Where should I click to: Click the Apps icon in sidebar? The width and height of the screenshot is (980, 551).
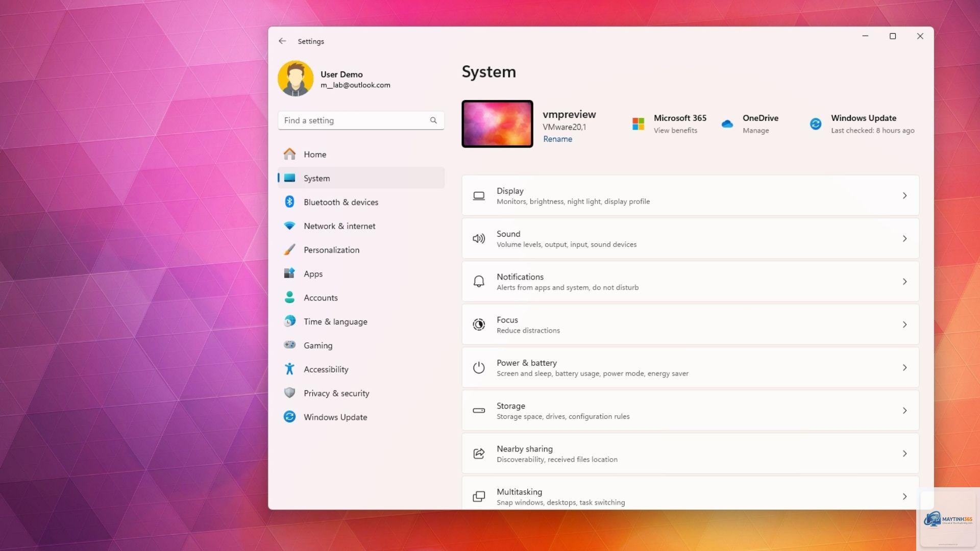click(x=289, y=273)
